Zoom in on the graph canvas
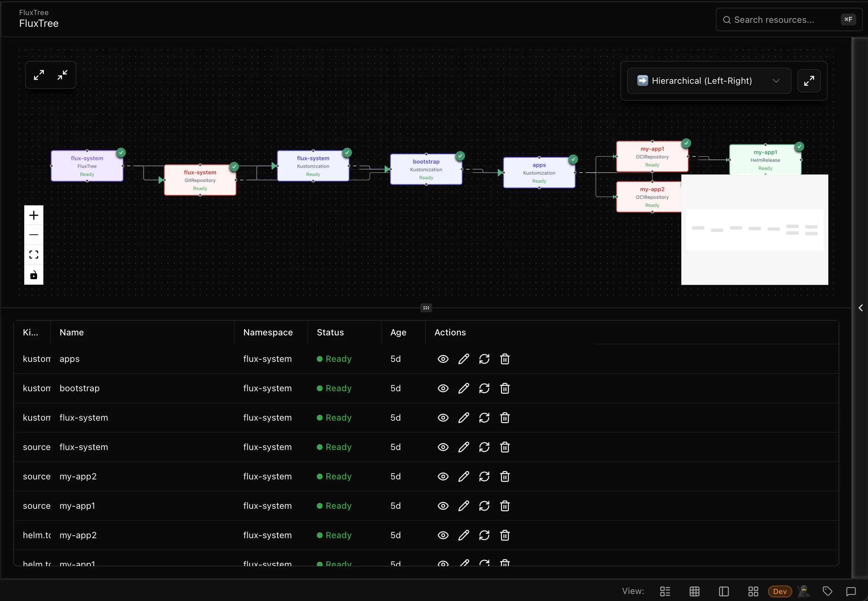868x601 pixels. click(x=34, y=215)
